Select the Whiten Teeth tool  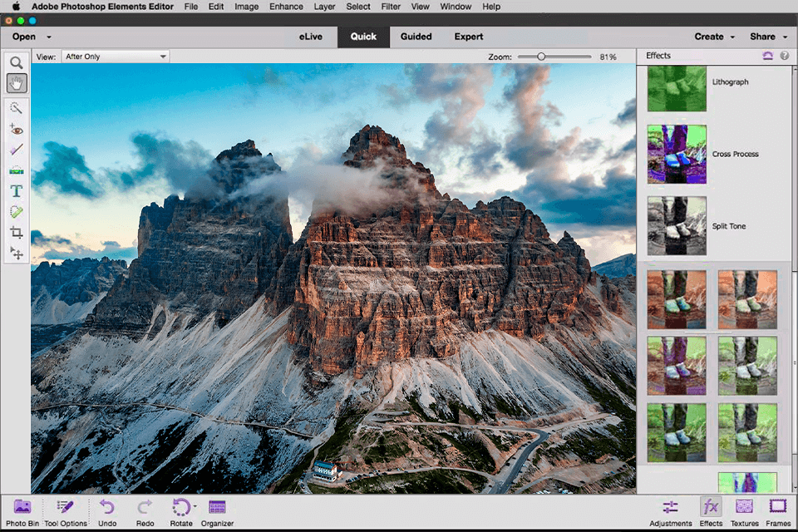(x=17, y=149)
